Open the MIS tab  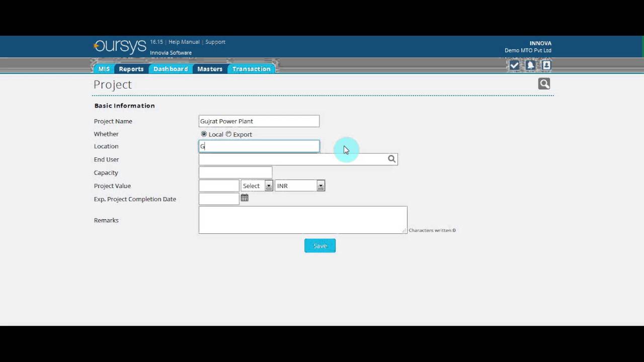coord(104,69)
